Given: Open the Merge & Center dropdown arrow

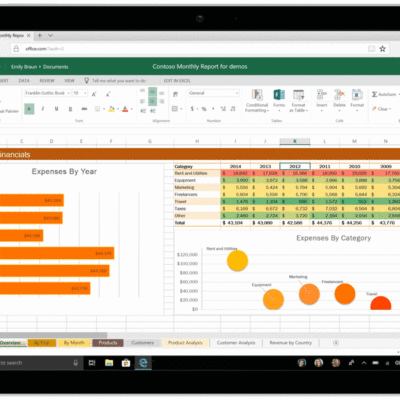Looking at the screenshot, I should pyautogui.click(x=181, y=109).
